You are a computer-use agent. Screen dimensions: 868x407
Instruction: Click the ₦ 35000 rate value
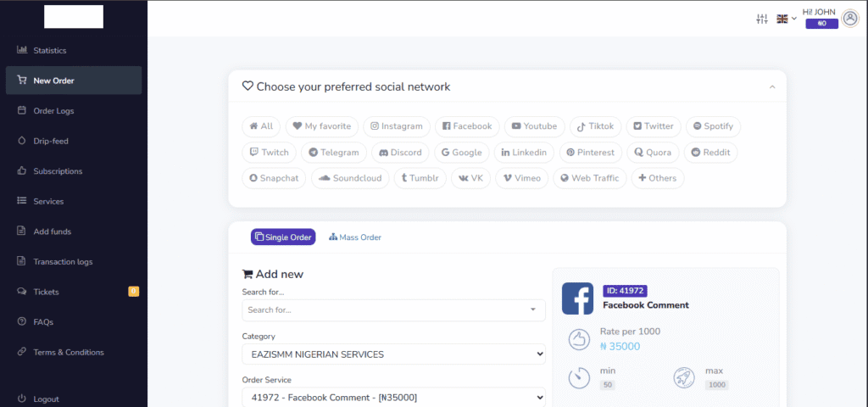[x=620, y=347]
